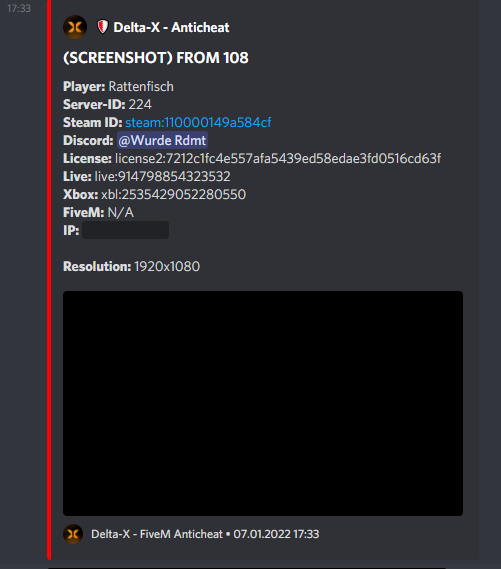Screen dimensions: 501x569
Task: Click the xbl:2535429052280550 Xbox identifier
Action: [173, 195]
